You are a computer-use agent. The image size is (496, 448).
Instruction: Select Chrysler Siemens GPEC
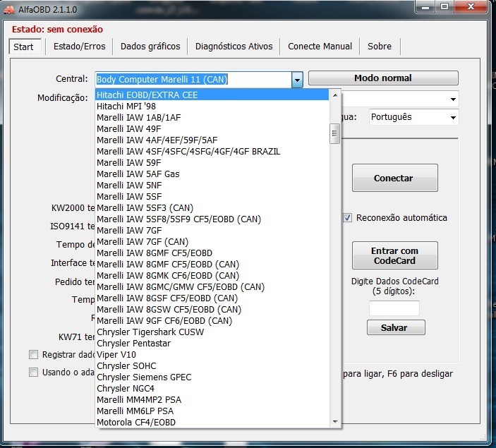[212, 377]
